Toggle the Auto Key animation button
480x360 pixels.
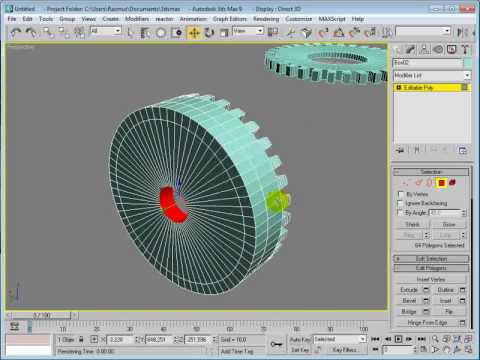click(x=300, y=339)
